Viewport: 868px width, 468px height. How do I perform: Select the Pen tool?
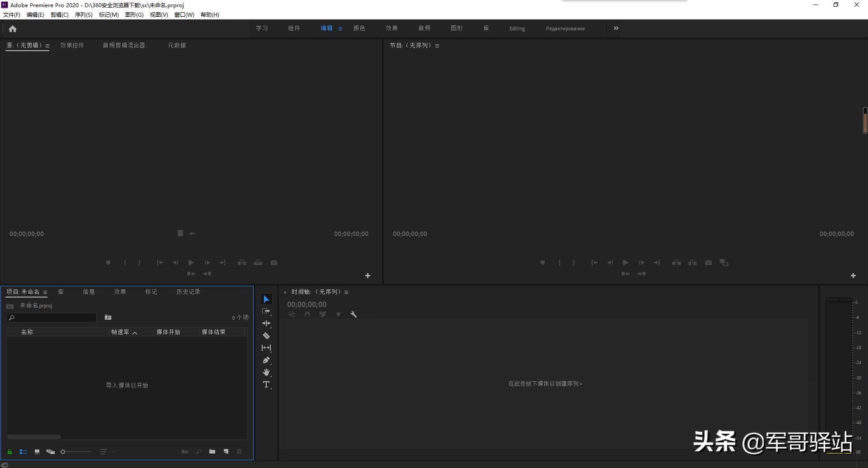266,360
